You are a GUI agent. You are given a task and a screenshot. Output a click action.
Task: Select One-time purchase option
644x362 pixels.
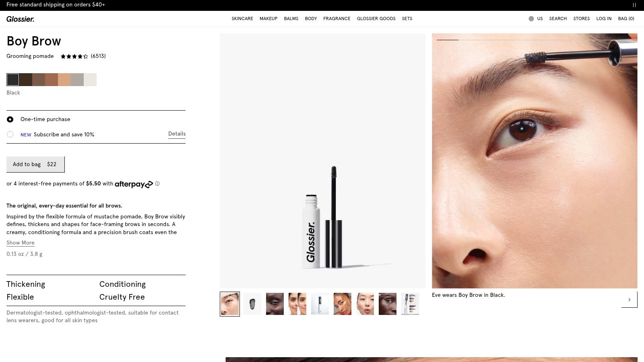pos(10,119)
